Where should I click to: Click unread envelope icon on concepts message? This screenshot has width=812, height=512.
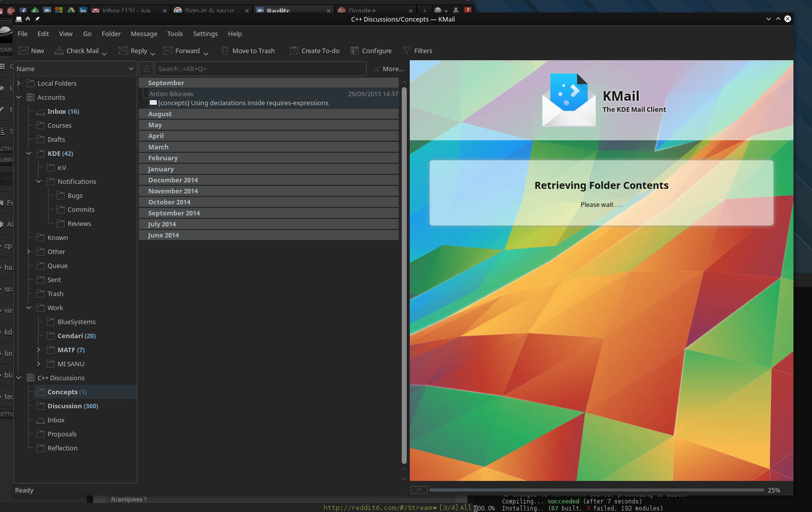click(153, 103)
